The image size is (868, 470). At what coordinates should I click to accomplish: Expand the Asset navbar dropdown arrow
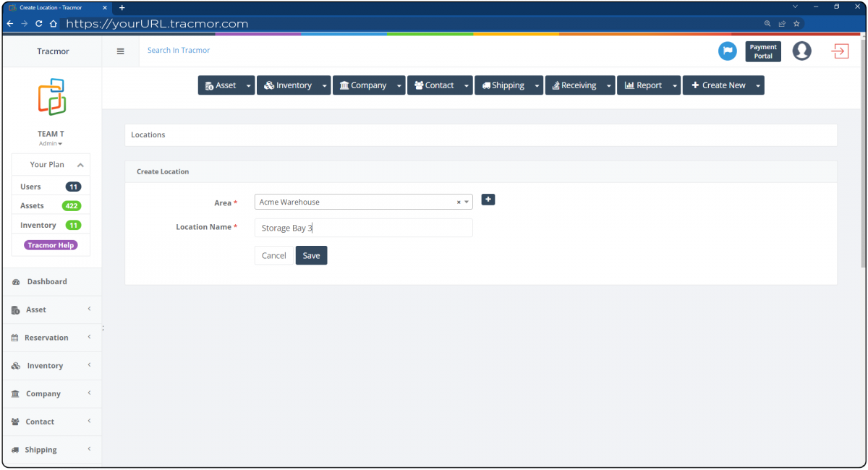[248, 85]
